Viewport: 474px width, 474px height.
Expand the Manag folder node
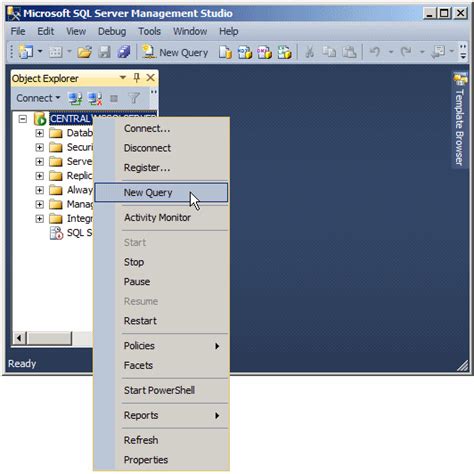(x=39, y=204)
